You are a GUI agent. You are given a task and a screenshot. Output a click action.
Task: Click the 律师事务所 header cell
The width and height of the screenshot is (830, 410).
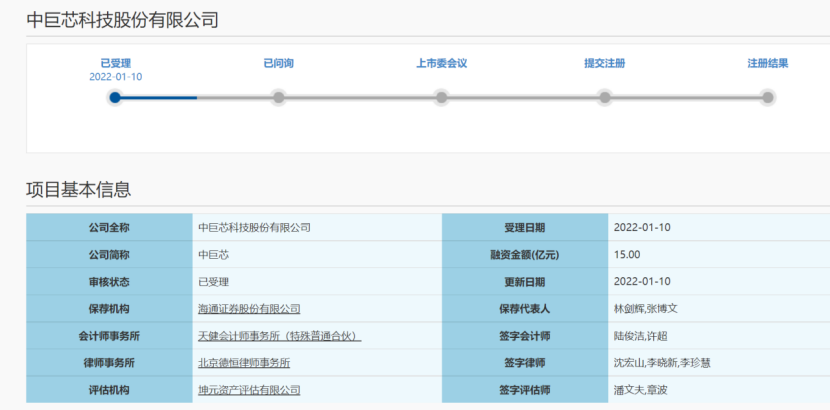[109, 363]
